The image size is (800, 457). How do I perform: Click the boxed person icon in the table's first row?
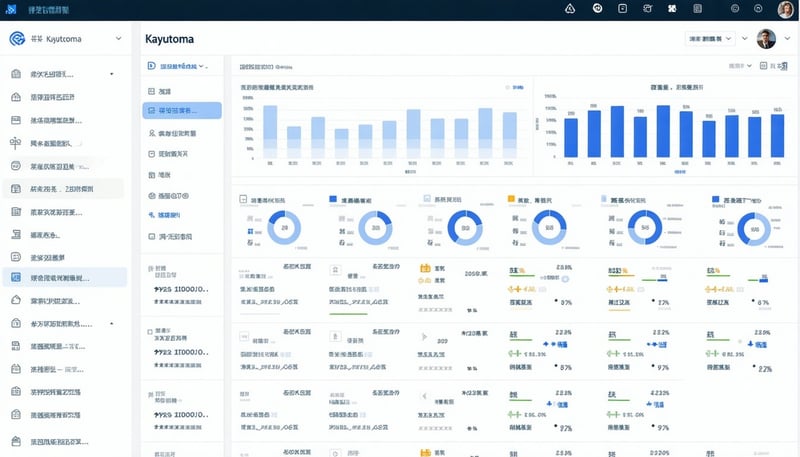[335, 270]
